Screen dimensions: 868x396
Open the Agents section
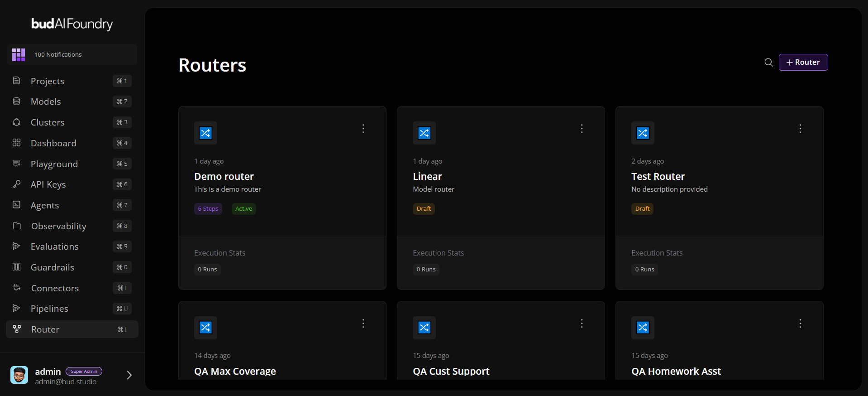[72, 205]
